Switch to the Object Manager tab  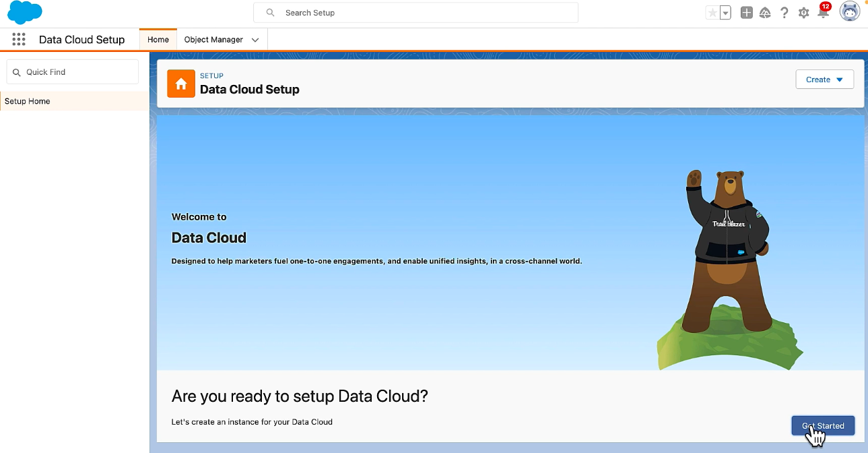point(214,40)
